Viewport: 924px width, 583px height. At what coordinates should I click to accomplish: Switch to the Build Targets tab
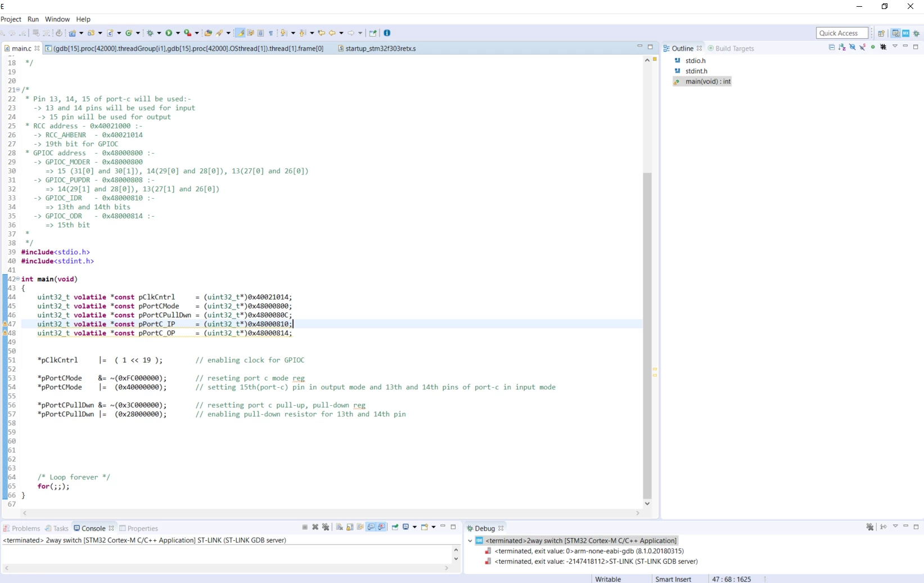pos(731,48)
